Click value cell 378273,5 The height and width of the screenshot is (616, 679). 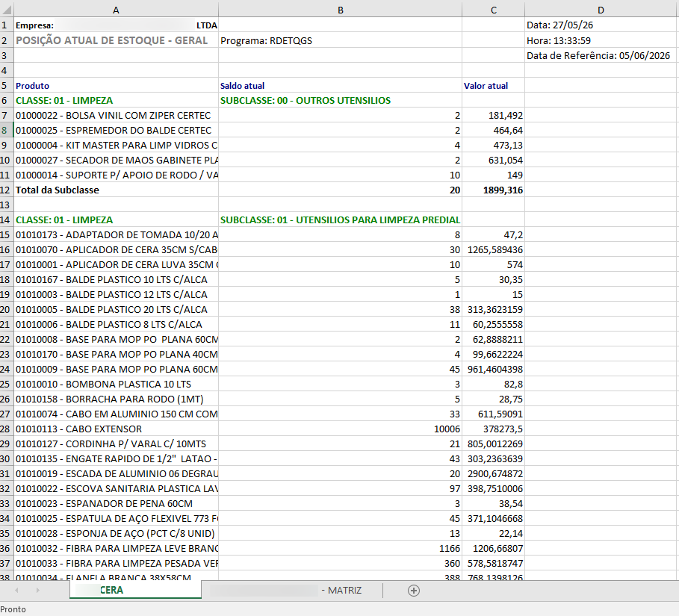[x=493, y=429]
